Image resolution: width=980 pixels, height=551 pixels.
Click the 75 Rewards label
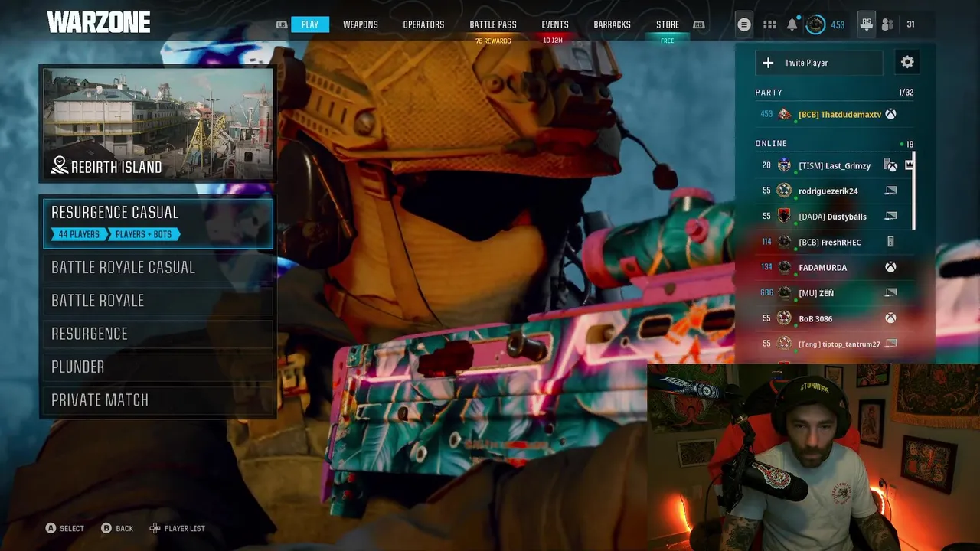coord(493,41)
